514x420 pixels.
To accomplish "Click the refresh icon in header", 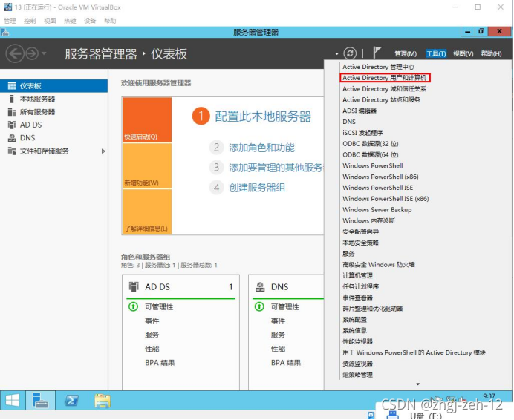I will point(350,53).
